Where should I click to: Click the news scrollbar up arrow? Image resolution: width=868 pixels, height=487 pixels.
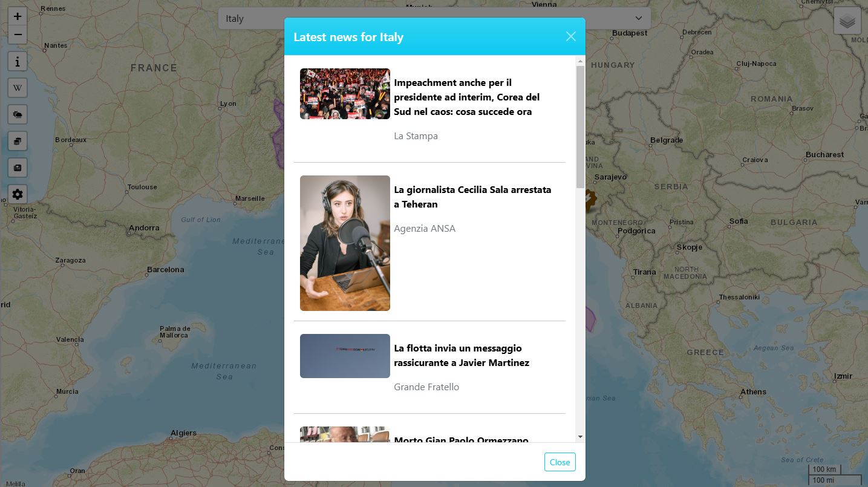point(580,60)
